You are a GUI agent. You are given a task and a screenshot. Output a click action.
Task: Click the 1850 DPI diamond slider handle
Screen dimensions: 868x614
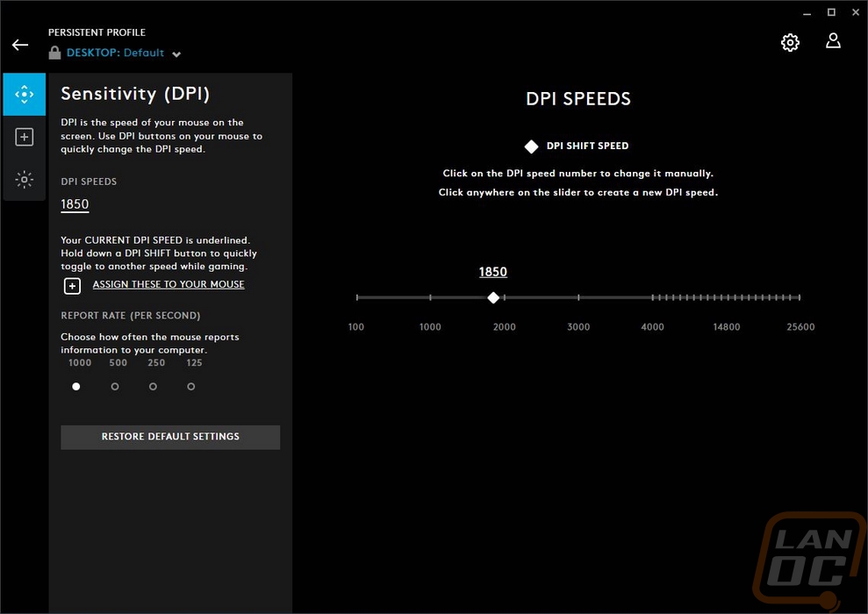(x=493, y=298)
